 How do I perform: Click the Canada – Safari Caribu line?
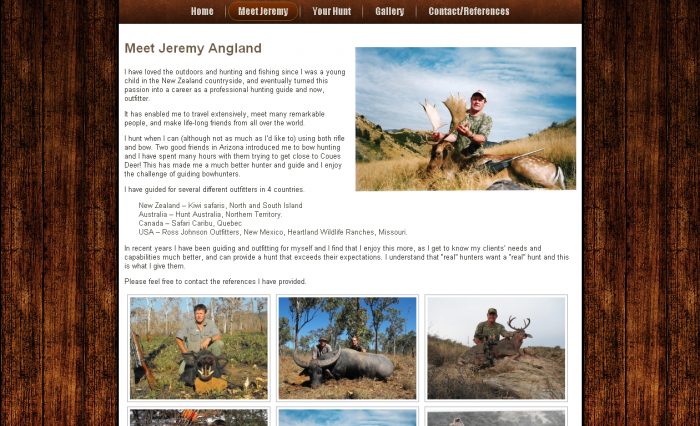click(190, 223)
